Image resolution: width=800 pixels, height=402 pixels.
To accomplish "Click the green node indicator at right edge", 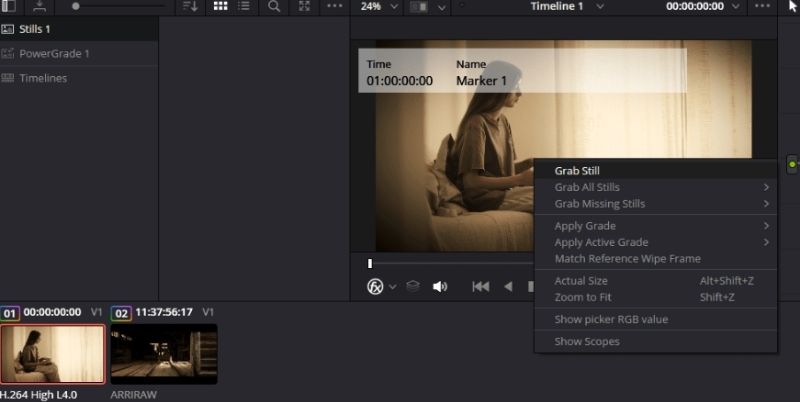I will 792,164.
